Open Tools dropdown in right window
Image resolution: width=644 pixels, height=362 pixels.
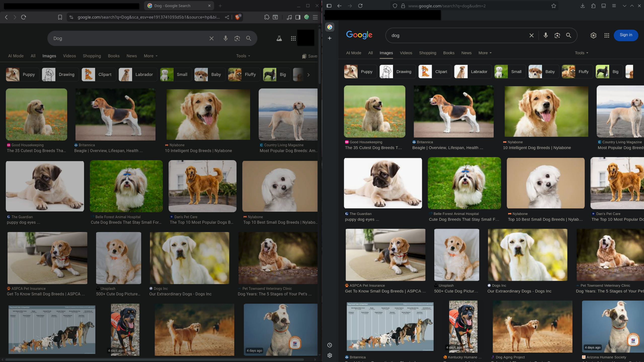(581, 53)
